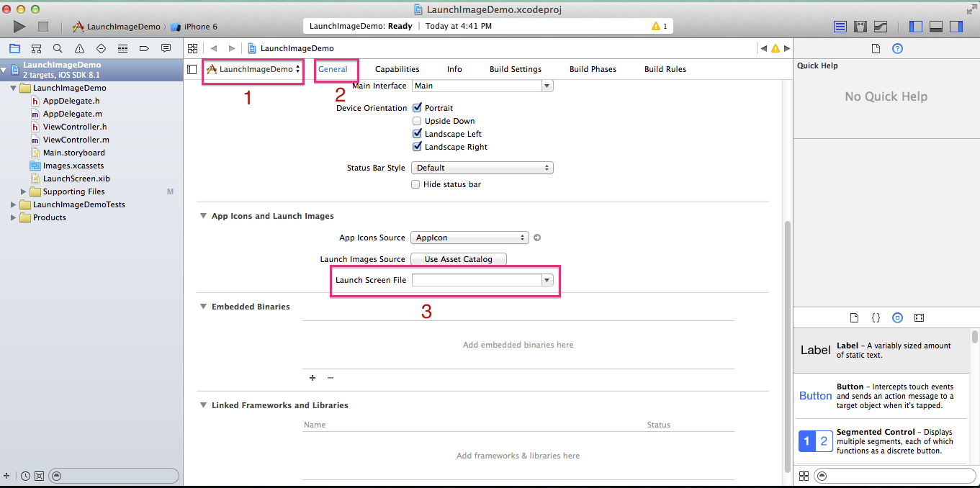Screen dimensions: 980x488
Task: Open the report navigator
Action: click(x=166, y=48)
